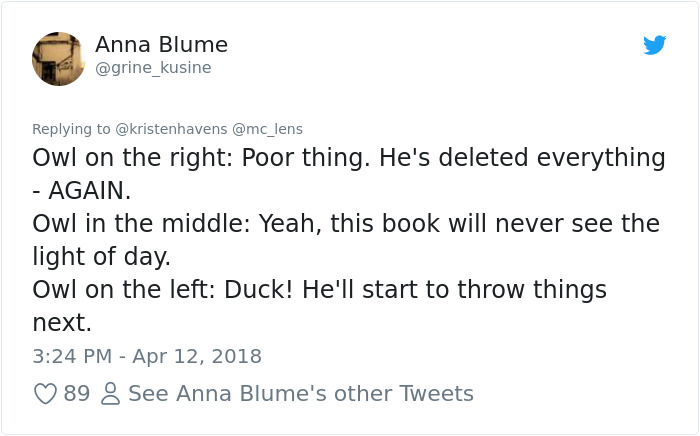Click 'light of day.' in the tweet text
The height and width of the screenshot is (436, 700).
coord(102,256)
